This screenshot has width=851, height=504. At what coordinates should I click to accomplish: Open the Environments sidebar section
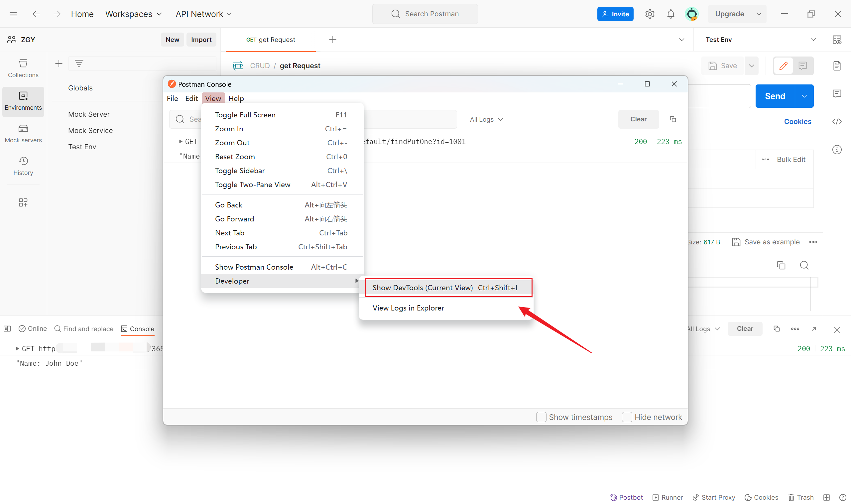click(x=23, y=101)
